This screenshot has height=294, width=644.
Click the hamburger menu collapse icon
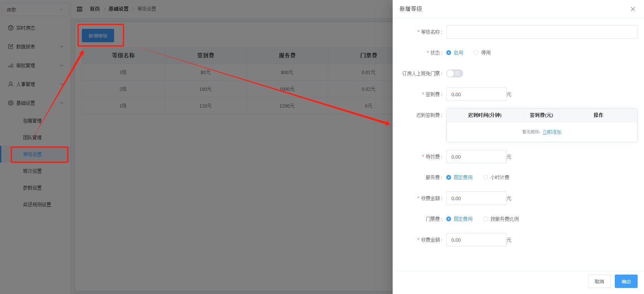tap(80, 9)
